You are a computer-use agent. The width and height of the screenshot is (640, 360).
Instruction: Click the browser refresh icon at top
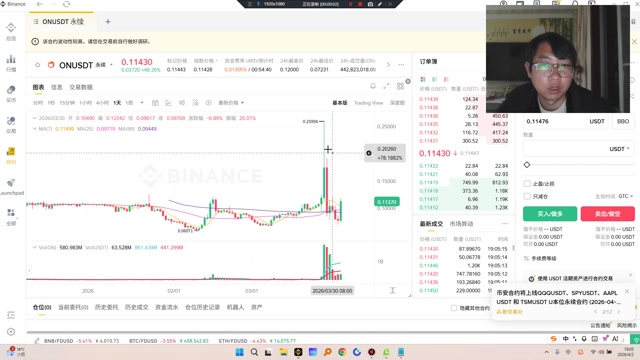pos(66,4)
